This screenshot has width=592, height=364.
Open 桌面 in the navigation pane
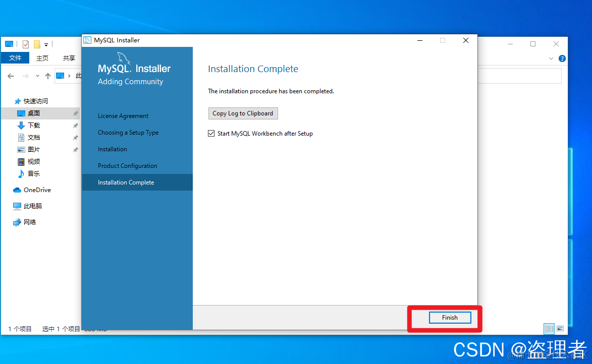34,113
